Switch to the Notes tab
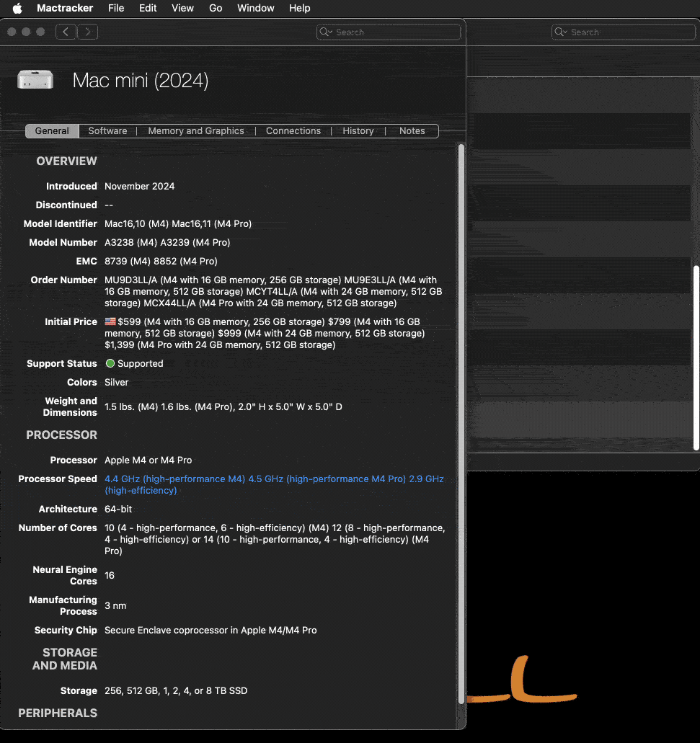The image size is (700, 743). (412, 130)
